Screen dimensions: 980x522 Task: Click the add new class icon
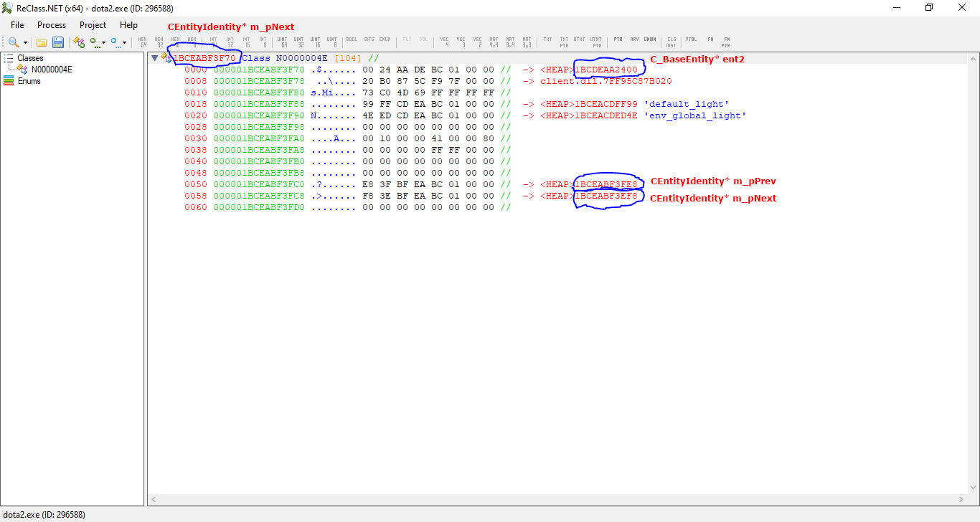tap(79, 42)
